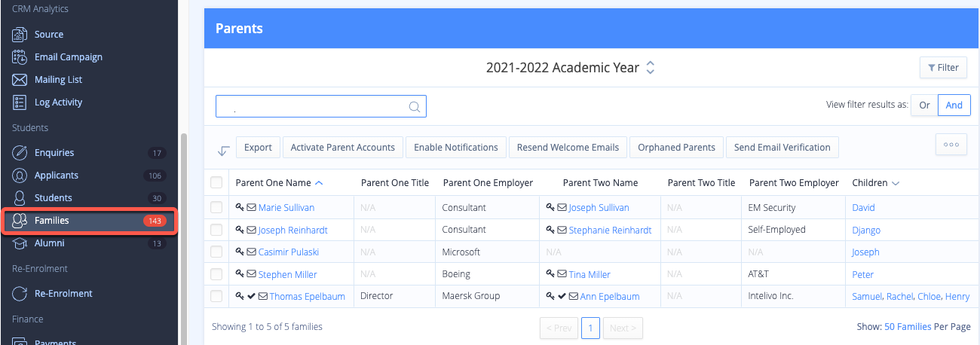Screen dimensions: 980x345
Task: Open the Joseph Reinhardt parent link
Action: click(292, 230)
